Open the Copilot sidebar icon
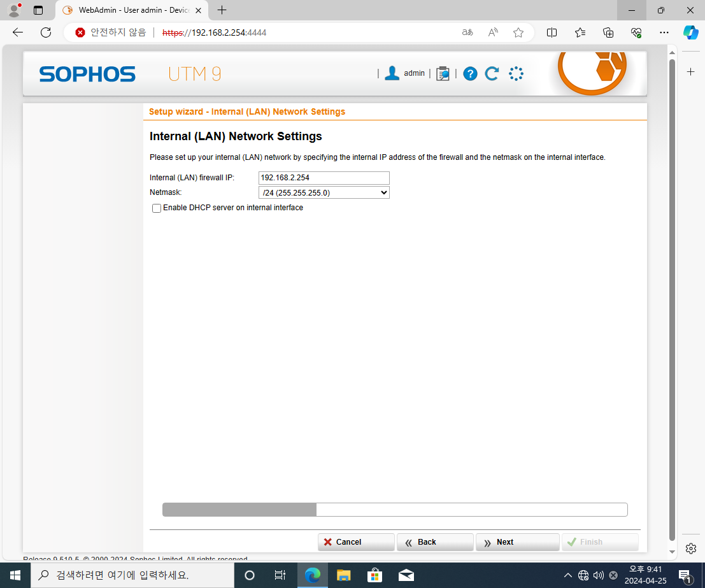Screen dimensions: 705x588 690,32
